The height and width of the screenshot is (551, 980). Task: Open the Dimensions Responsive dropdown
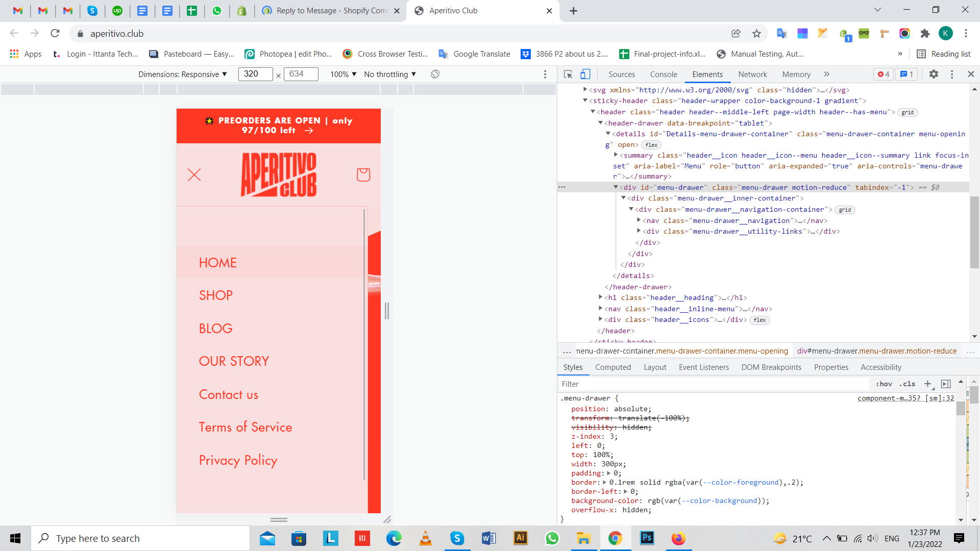click(x=182, y=74)
